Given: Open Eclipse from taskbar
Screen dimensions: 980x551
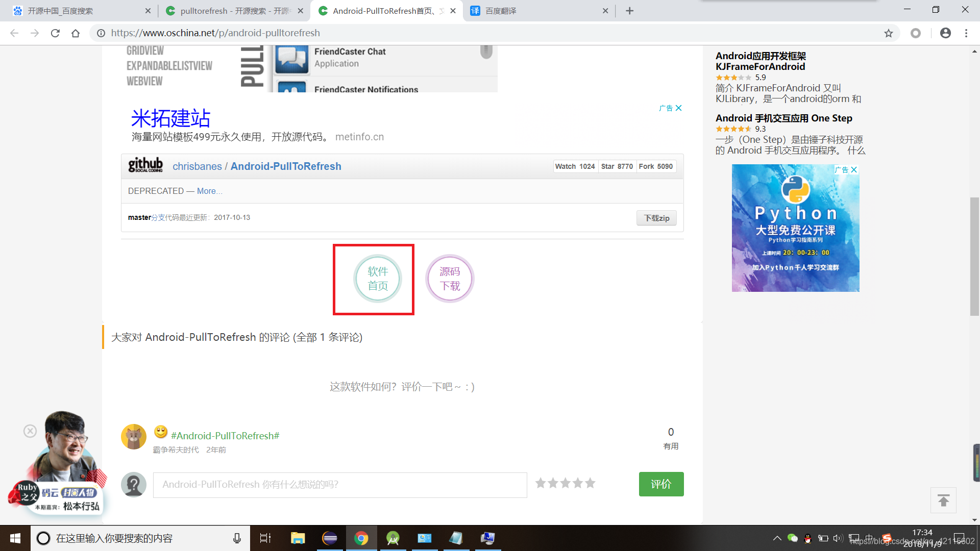Looking at the screenshot, I should click(330, 538).
